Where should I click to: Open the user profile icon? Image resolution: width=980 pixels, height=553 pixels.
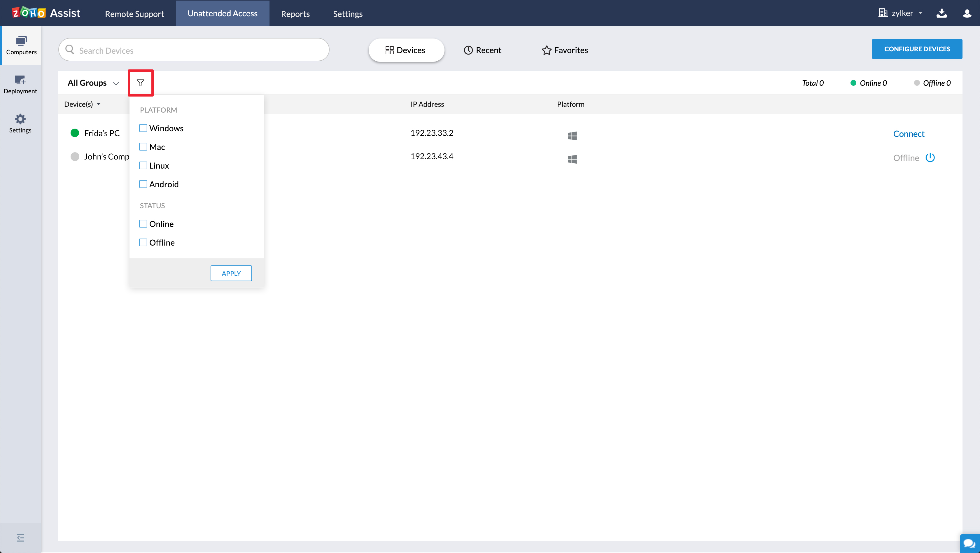click(x=967, y=13)
